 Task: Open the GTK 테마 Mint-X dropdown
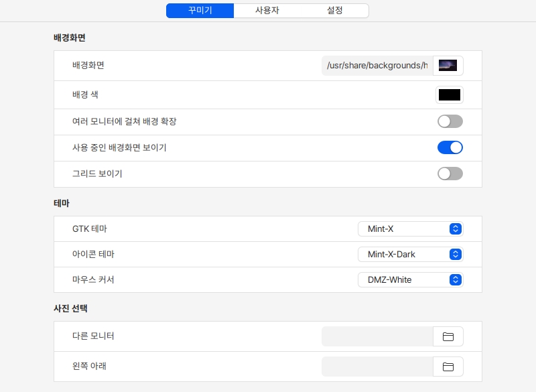pyautogui.click(x=410, y=229)
